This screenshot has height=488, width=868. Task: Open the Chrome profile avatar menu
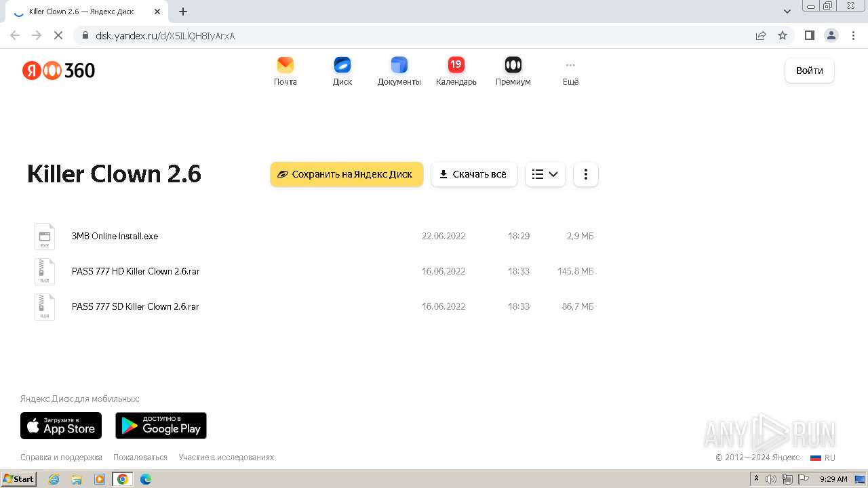[x=831, y=35]
